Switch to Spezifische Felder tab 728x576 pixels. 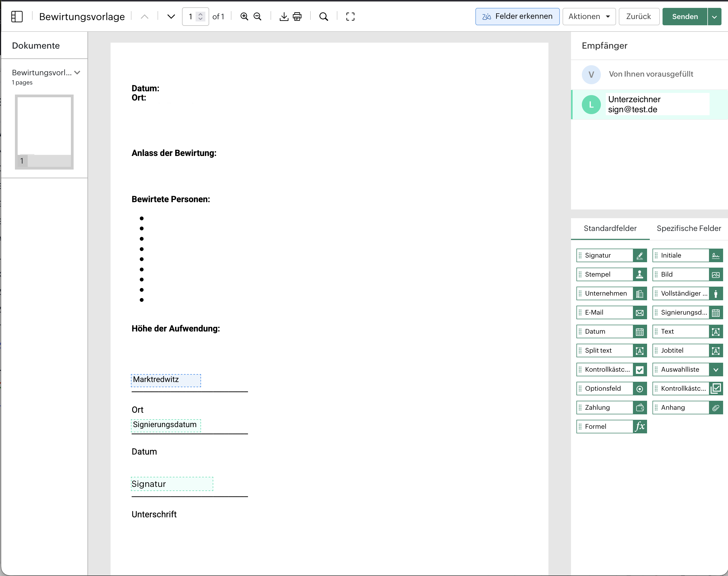[689, 228]
